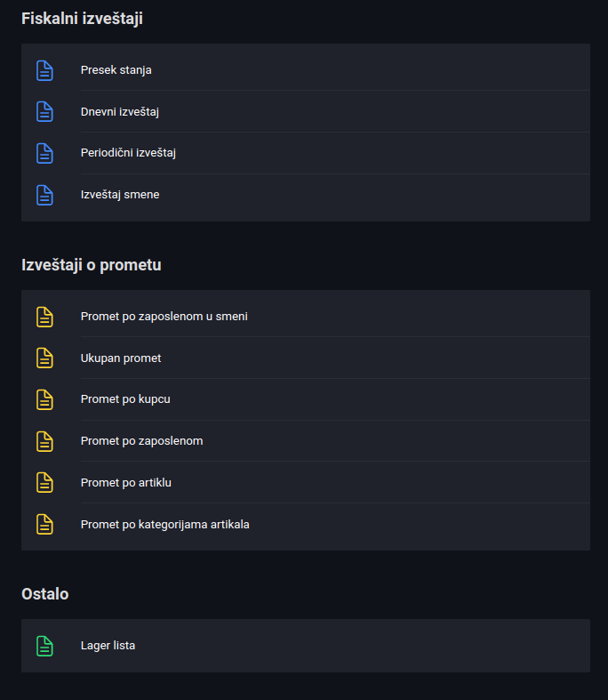Click the blue icon next to Dnevni izveštaj

pos(44,111)
